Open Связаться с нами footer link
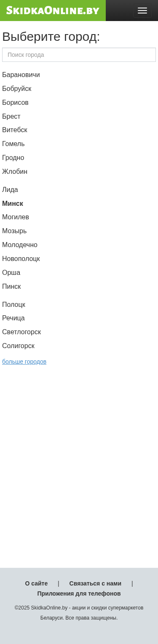 pos(95,583)
